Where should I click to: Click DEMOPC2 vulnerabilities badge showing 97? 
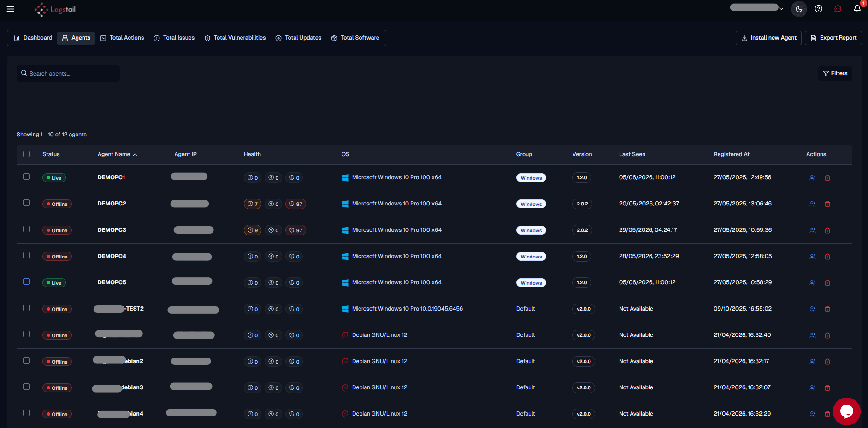click(x=295, y=204)
